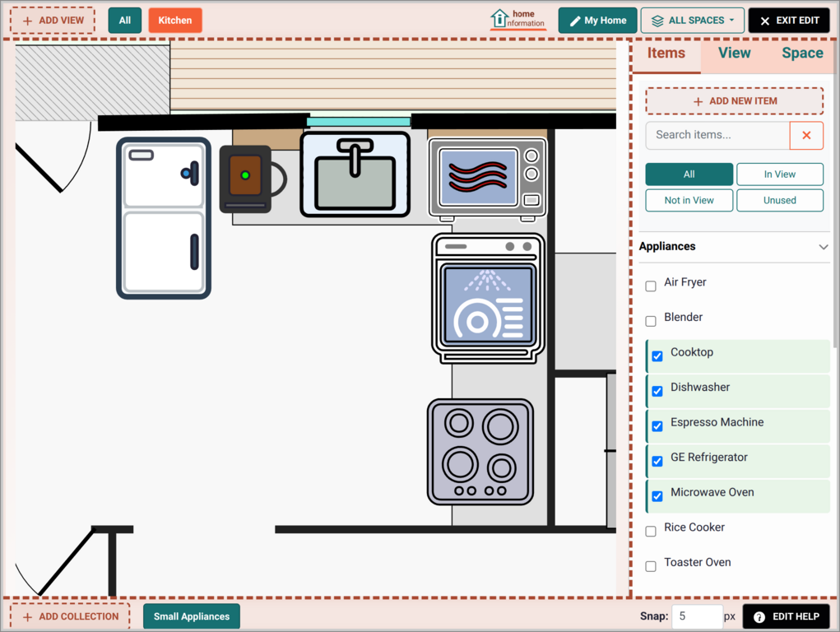Click ADD NEW ITEM button
This screenshot has width=840, height=632.
pyautogui.click(x=735, y=100)
